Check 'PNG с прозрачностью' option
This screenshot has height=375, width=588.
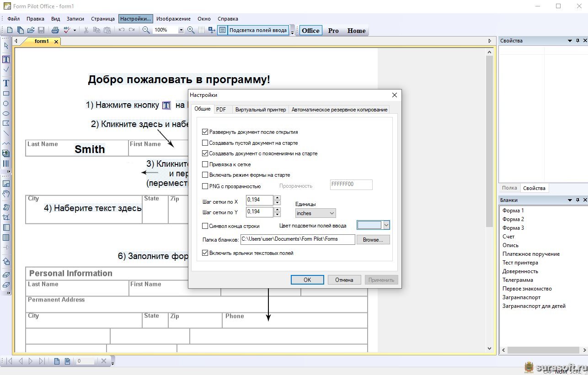coord(205,186)
